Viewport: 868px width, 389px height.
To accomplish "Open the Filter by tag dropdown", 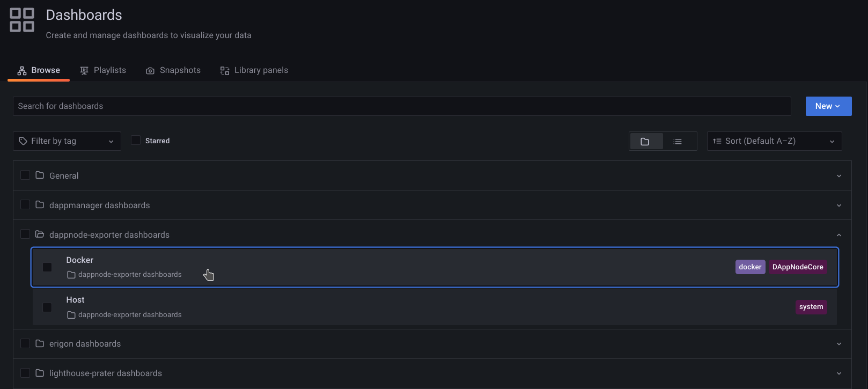I will pyautogui.click(x=67, y=141).
